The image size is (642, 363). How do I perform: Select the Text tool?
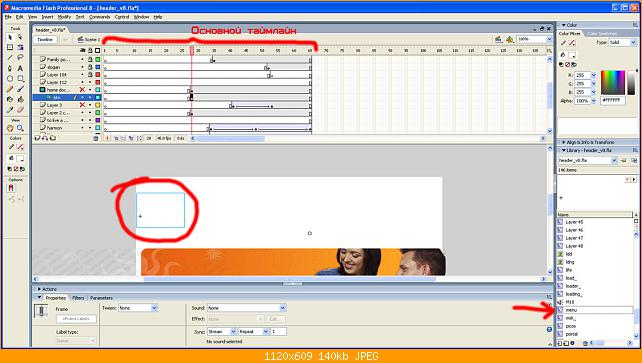(x=20, y=68)
